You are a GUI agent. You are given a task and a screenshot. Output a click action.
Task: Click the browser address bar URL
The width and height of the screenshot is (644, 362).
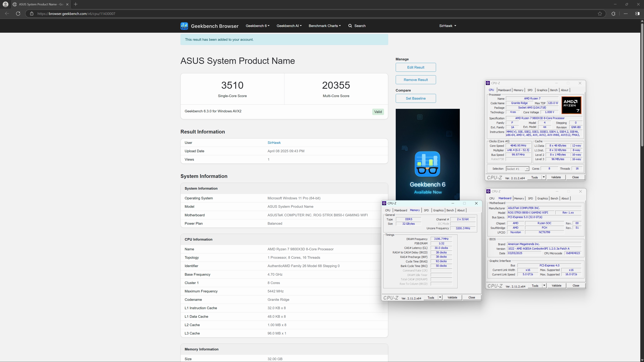(76, 13)
